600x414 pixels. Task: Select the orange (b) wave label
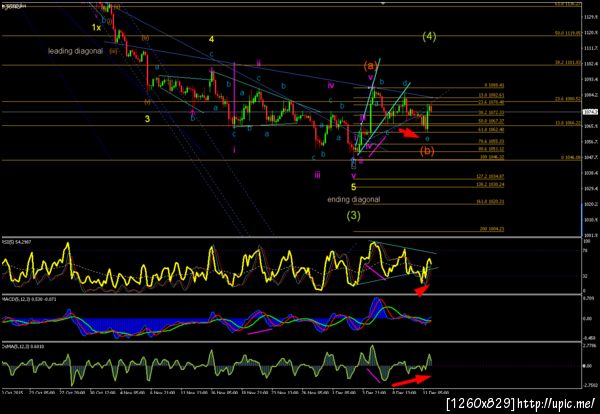(x=427, y=151)
